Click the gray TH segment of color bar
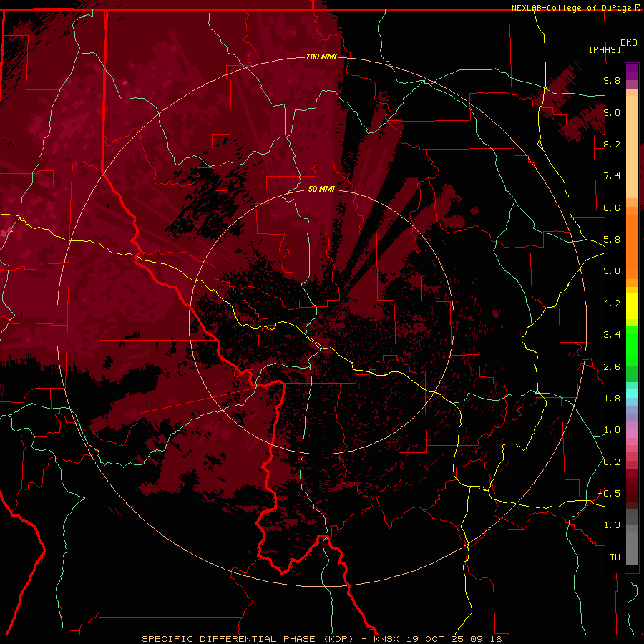 632,548
